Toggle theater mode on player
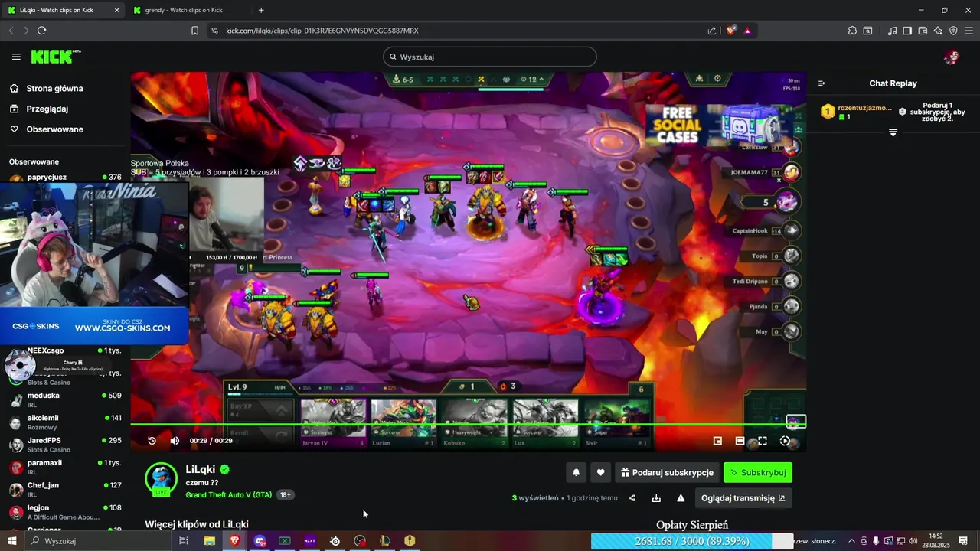 tap(740, 441)
